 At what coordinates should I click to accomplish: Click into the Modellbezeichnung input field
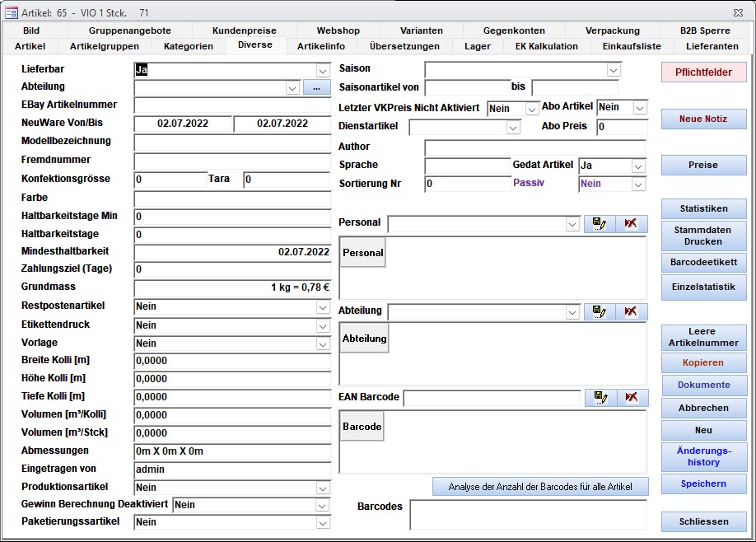[x=232, y=142]
